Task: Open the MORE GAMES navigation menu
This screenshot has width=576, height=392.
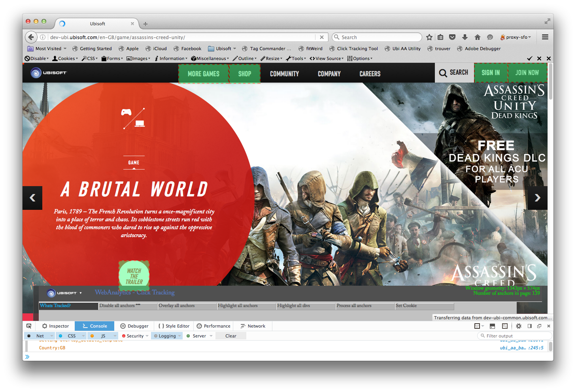Action: tap(204, 74)
